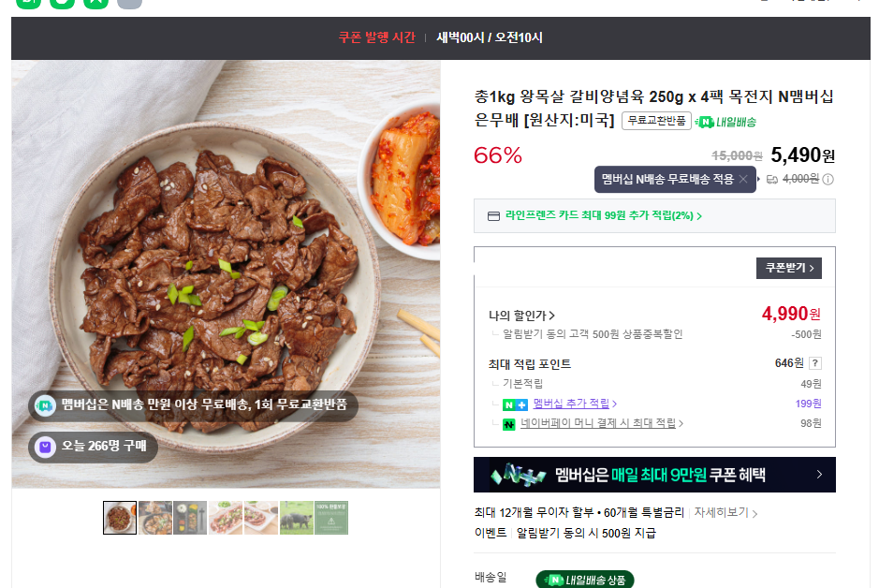Expand 네이버페이 머니 결제 시 최대 적립
Viewport: 879px width, 588px height.
pyautogui.click(x=602, y=423)
